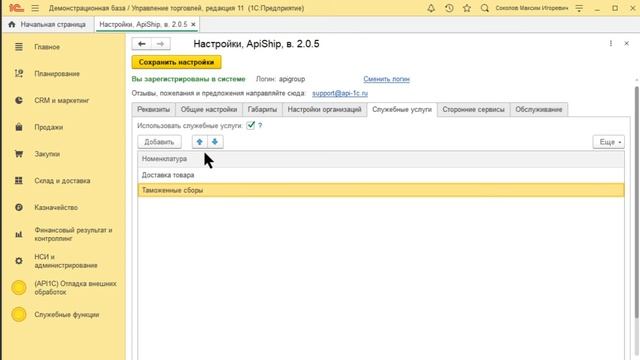
Task: Close the settings form with X
Action: 627,43
